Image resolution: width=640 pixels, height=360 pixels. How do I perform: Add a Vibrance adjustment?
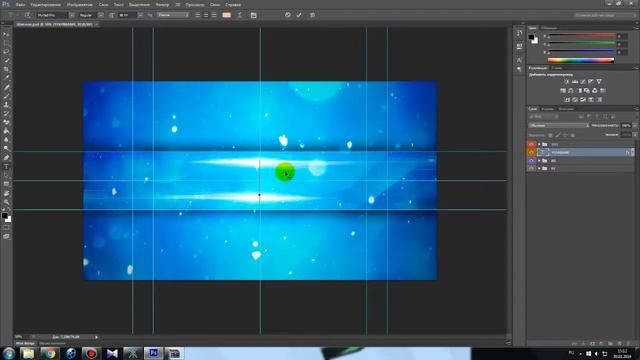tap(599, 82)
